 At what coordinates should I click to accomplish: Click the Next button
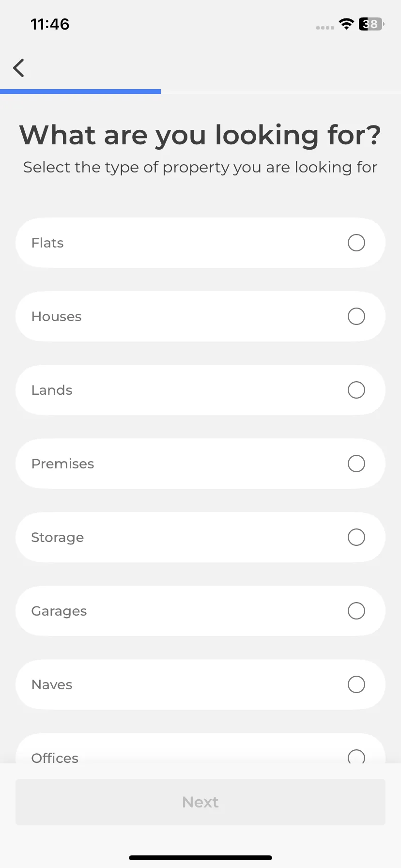[x=200, y=802]
